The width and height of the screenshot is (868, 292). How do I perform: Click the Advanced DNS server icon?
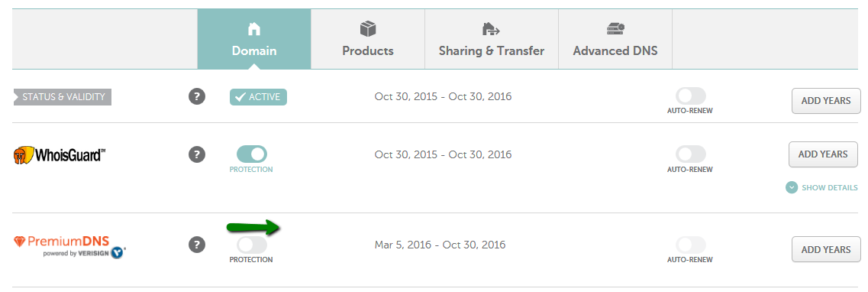tap(615, 28)
